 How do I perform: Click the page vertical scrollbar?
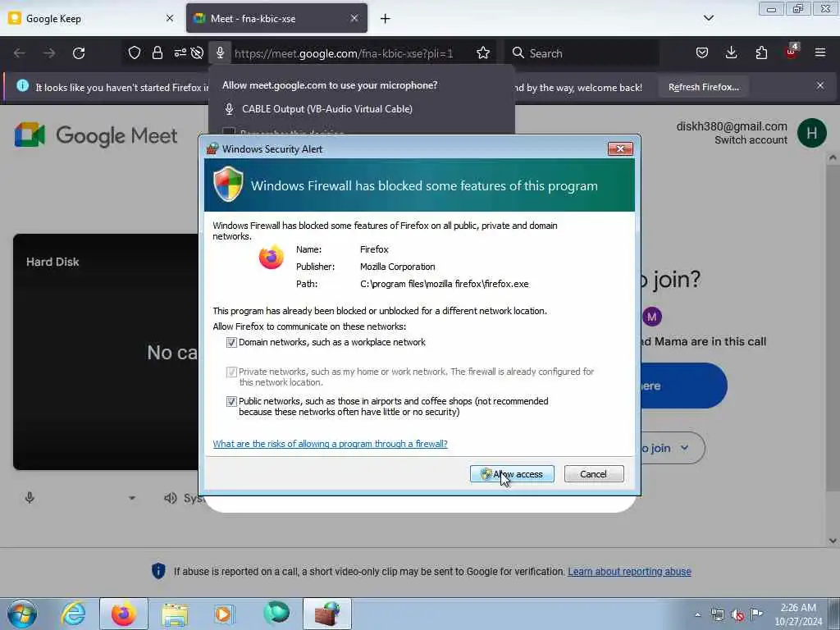tap(832, 326)
